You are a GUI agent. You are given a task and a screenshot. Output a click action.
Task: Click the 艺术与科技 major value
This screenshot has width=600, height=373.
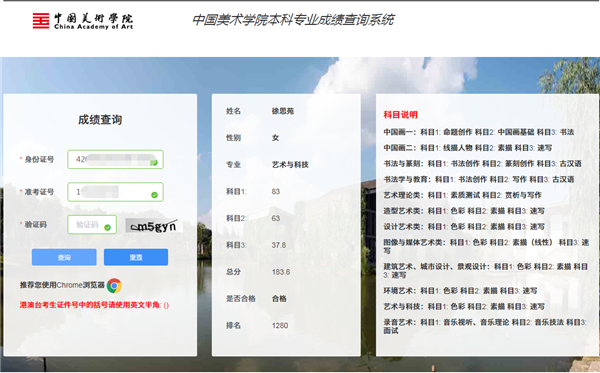click(x=290, y=165)
